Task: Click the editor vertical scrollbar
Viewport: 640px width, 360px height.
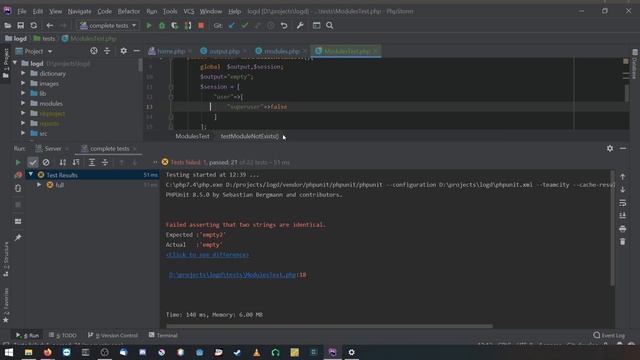Action: (627, 93)
